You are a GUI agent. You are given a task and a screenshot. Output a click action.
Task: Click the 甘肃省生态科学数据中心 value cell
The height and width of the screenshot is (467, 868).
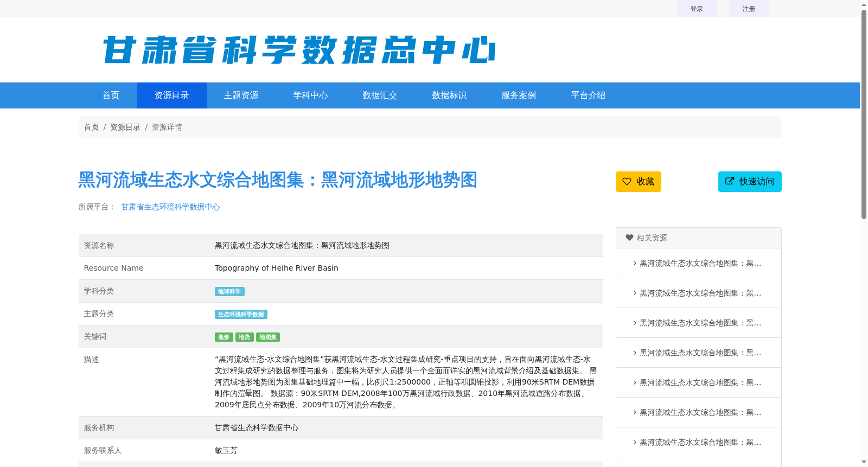click(x=406, y=428)
